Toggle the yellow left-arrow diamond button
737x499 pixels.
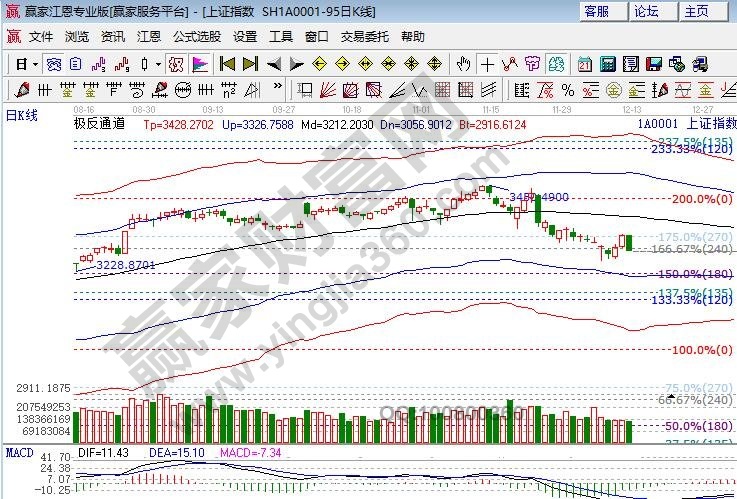(x=320, y=64)
